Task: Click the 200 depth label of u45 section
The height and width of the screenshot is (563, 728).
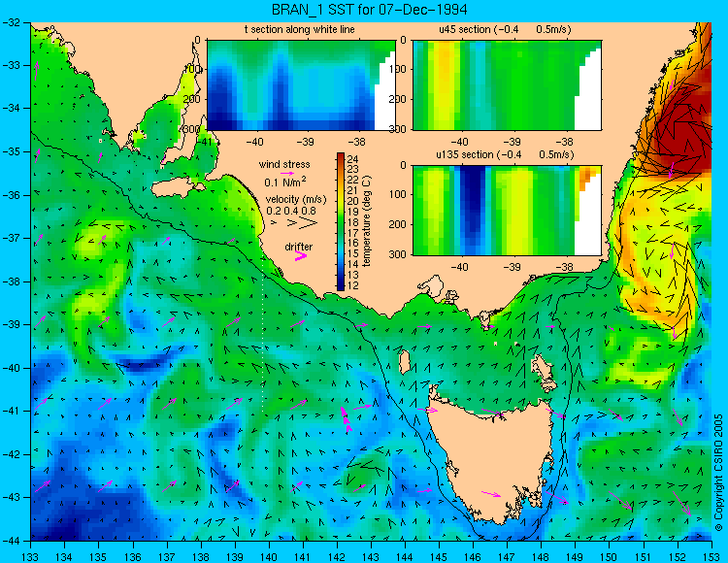Action: click(399, 99)
